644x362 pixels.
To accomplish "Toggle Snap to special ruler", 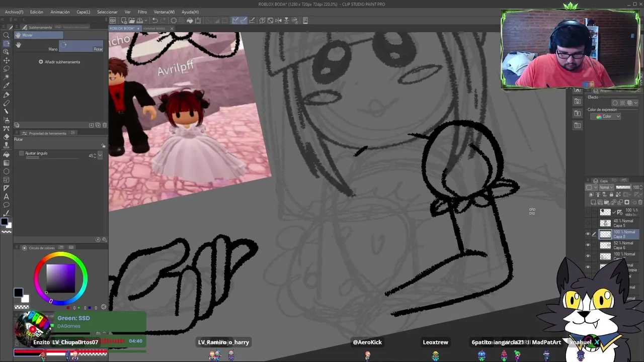I will tap(244, 21).
